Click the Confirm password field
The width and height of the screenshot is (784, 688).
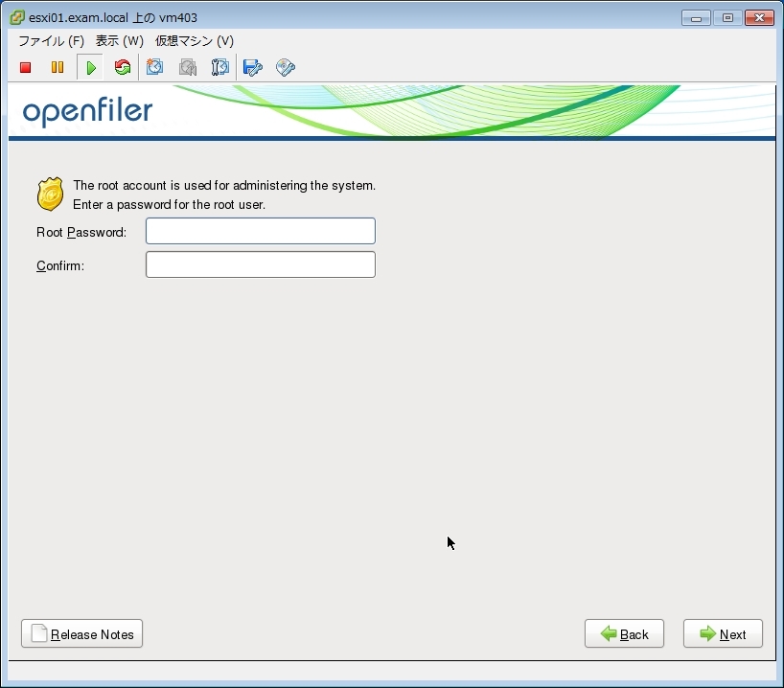tap(261, 264)
